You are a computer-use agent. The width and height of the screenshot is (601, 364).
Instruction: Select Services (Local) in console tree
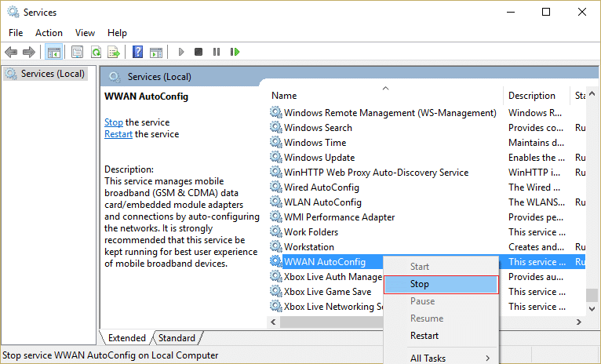(x=53, y=74)
